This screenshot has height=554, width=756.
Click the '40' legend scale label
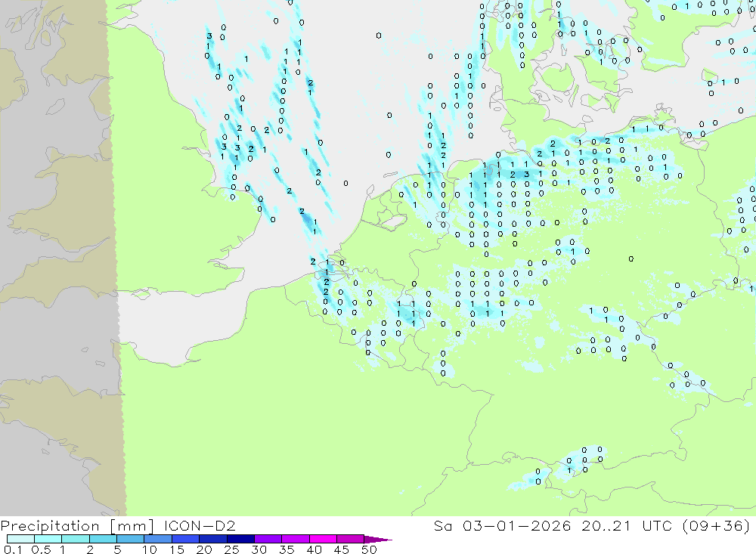pos(314,549)
